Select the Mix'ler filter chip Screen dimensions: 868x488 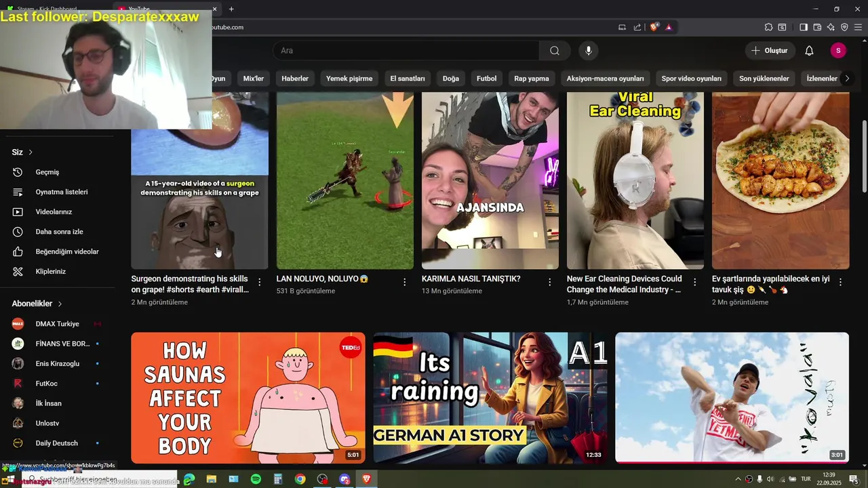pos(254,79)
